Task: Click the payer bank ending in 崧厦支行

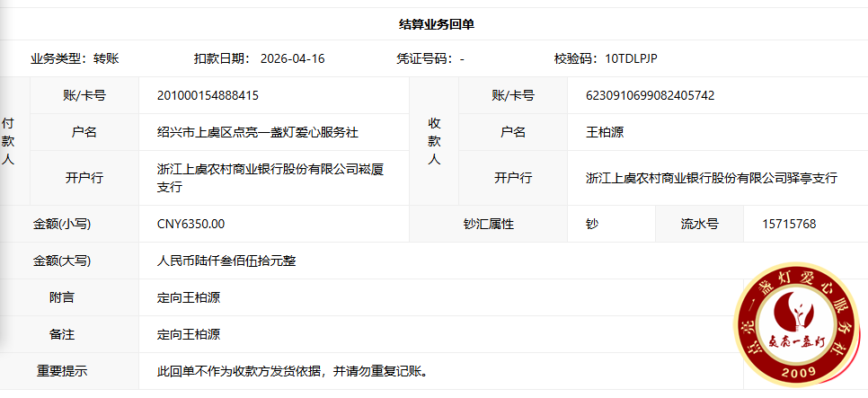Action: click(270, 178)
